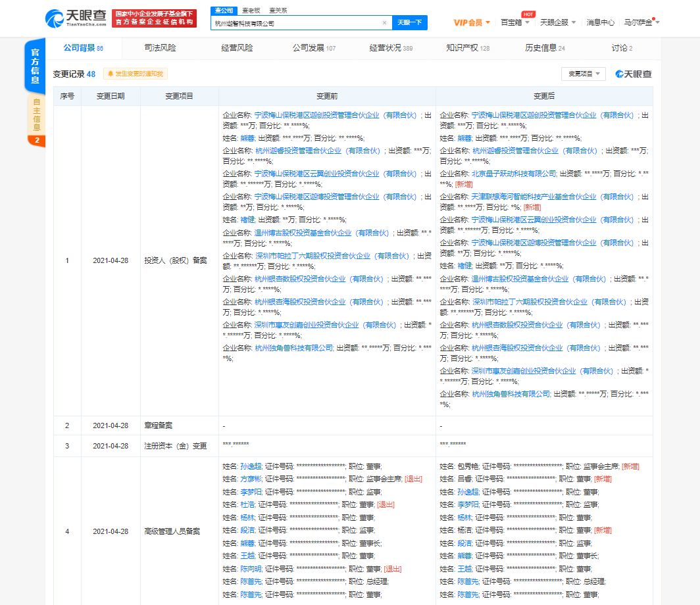The height and width of the screenshot is (605, 700).
Task: Click the 变更前 column header
Action: coord(327,96)
